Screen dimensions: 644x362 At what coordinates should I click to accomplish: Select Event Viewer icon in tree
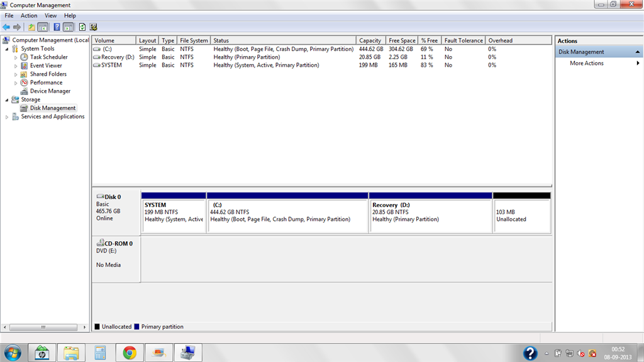pos(25,65)
